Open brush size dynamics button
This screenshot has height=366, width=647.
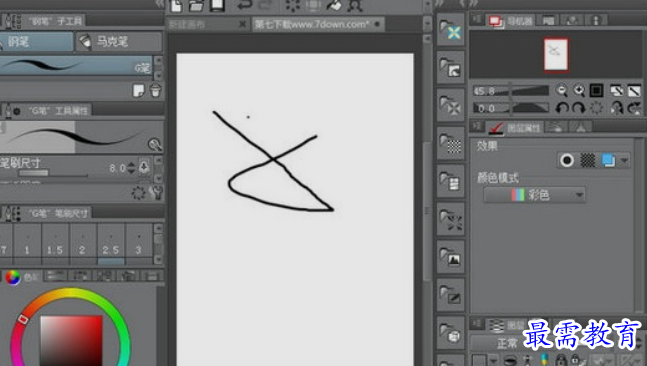click(144, 167)
